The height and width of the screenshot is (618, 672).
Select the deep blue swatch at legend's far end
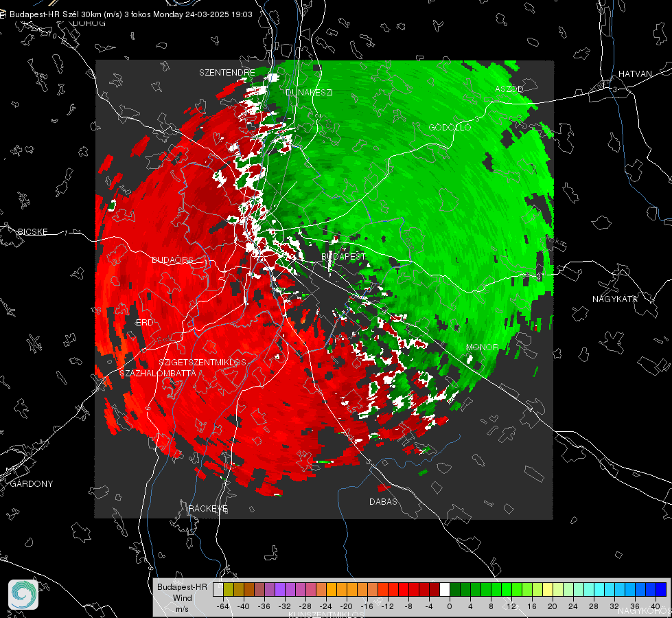661,590
